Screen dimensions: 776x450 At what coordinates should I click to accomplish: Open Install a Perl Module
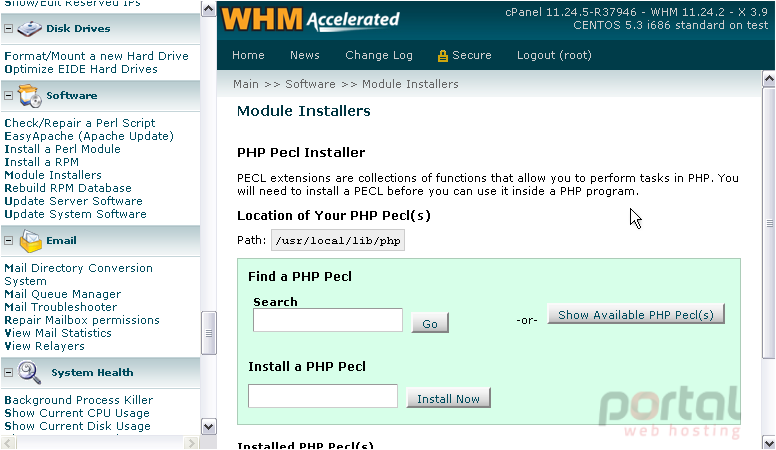tap(62, 149)
